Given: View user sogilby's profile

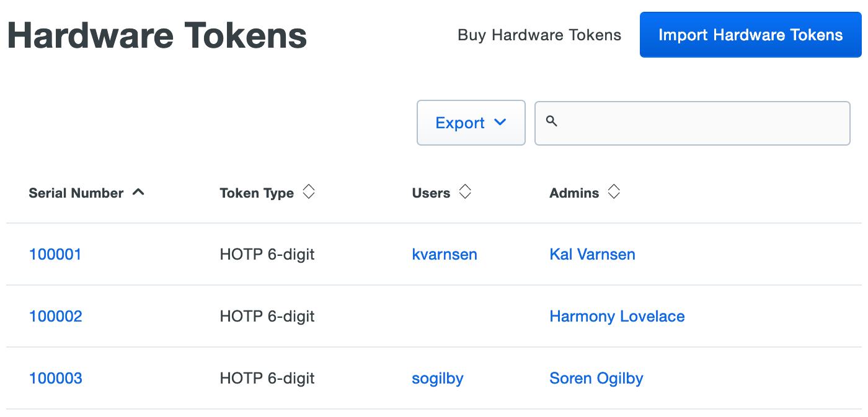Looking at the screenshot, I should point(438,378).
